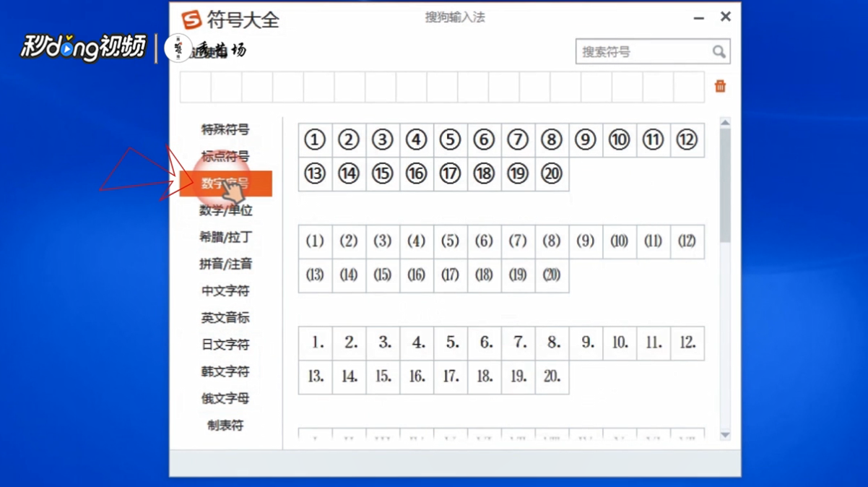
Task: Switch to 数学/单位 category
Action: coord(225,210)
